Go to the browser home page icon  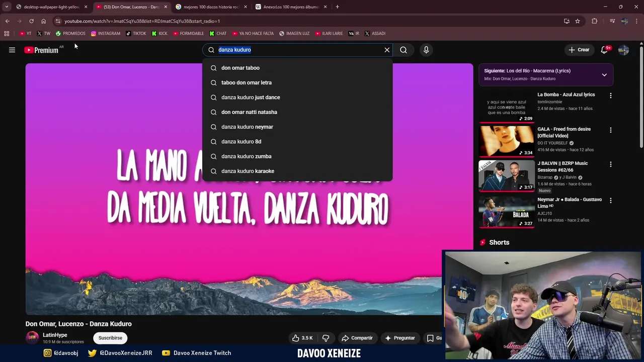pos(43,21)
